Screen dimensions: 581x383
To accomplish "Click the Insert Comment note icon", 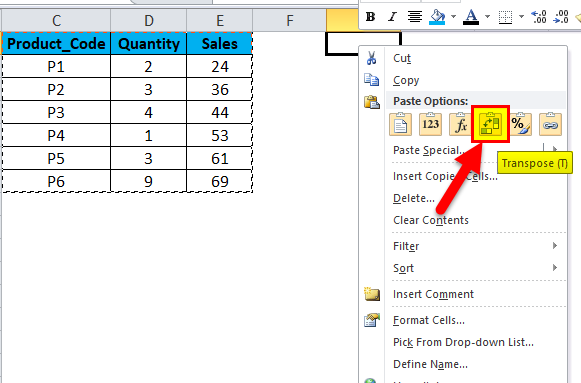I will click(372, 294).
